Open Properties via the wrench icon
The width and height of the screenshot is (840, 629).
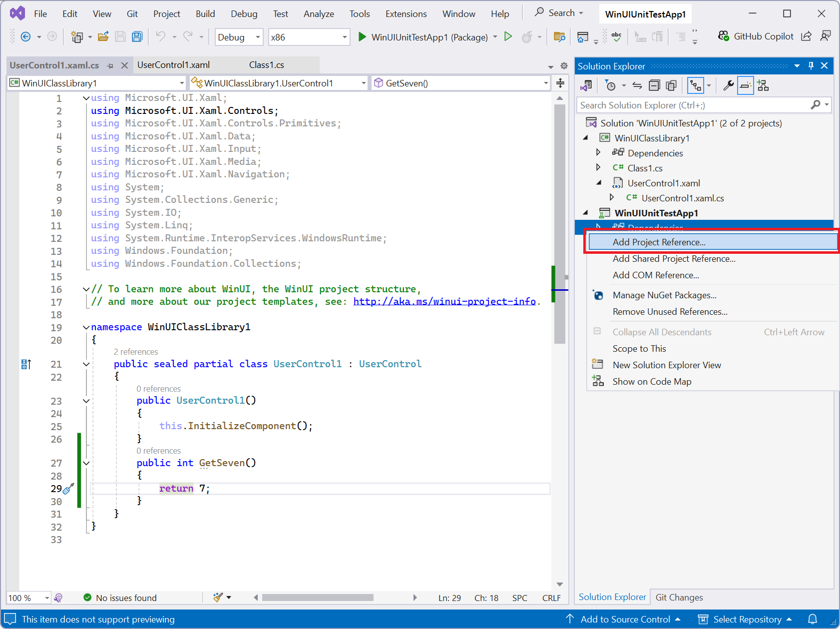(728, 85)
